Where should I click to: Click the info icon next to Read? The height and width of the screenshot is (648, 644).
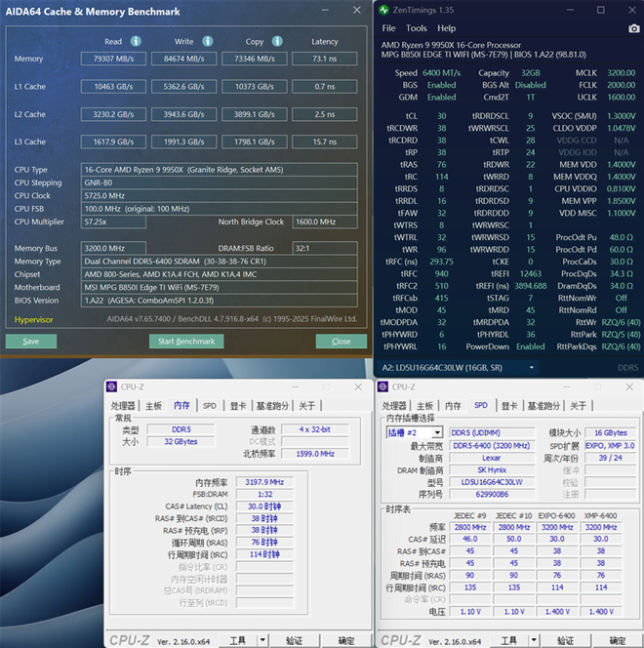pyautogui.click(x=136, y=42)
